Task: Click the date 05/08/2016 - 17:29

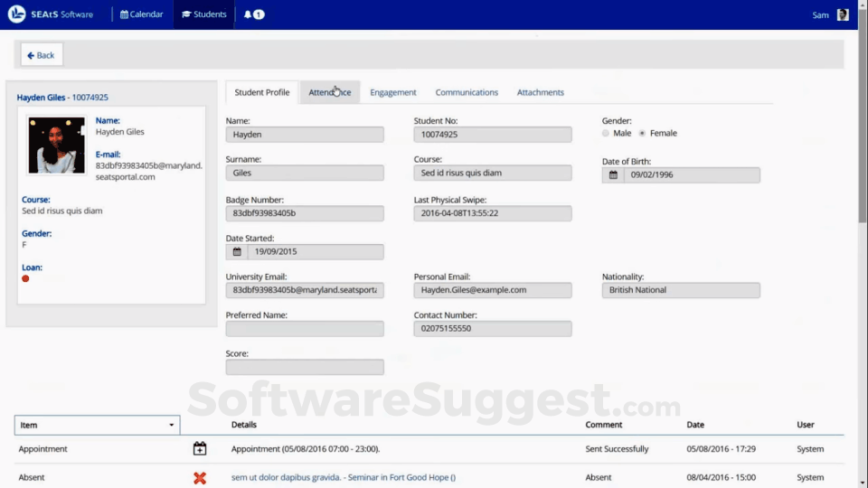Action: point(722,449)
